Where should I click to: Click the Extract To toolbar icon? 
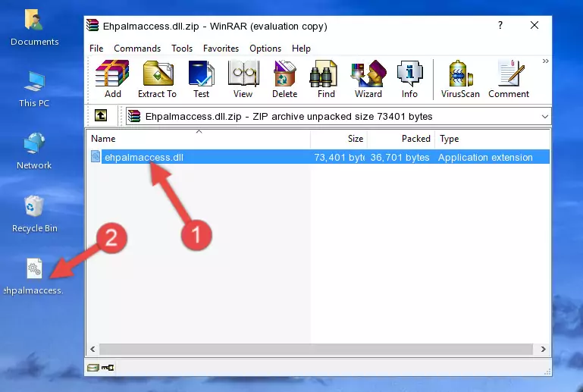pyautogui.click(x=157, y=79)
